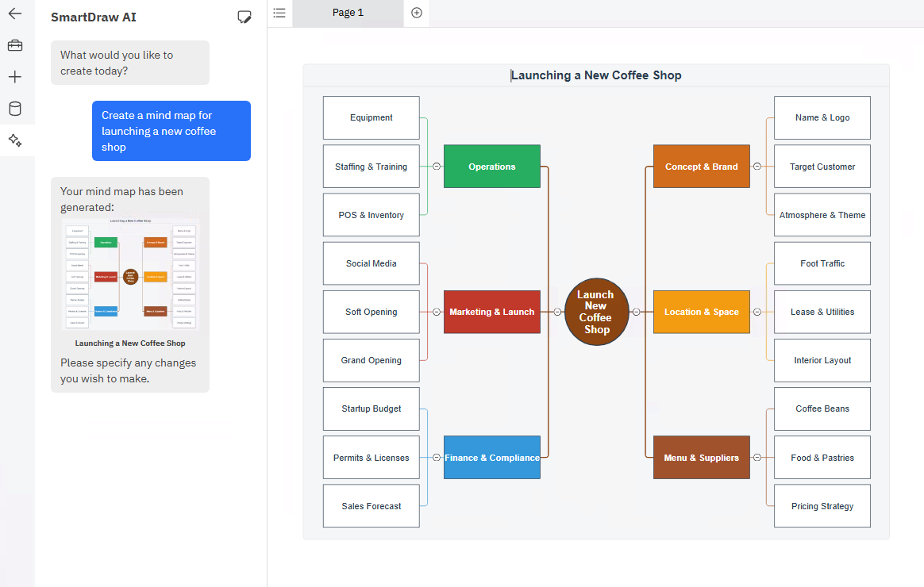Image resolution: width=924 pixels, height=587 pixels.
Task: Select the Permits & Licenses box
Action: click(x=372, y=458)
